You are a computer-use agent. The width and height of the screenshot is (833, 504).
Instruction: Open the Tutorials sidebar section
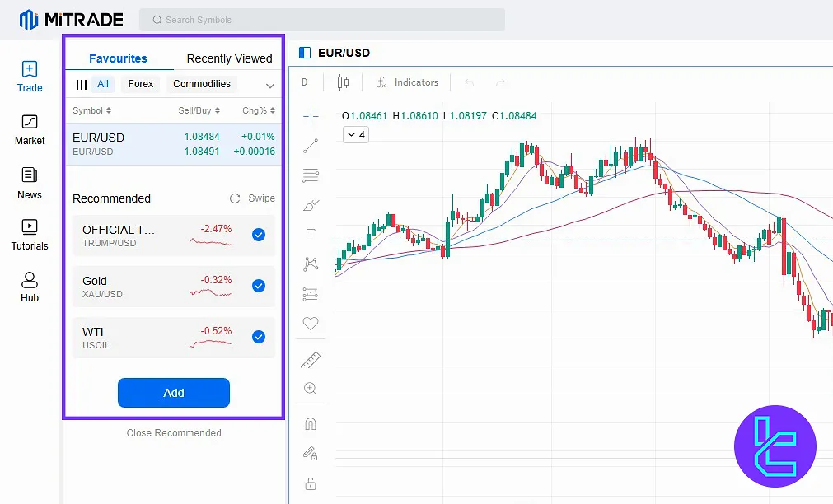click(x=30, y=234)
